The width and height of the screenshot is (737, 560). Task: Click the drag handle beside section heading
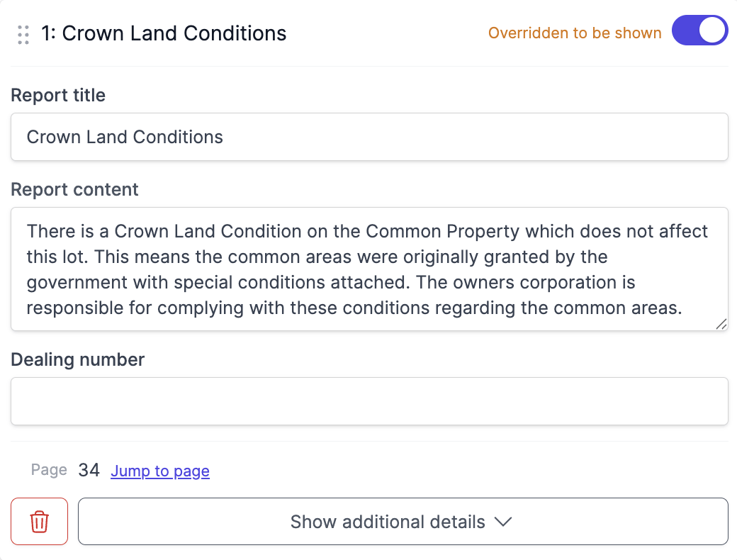pyautogui.click(x=23, y=34)
